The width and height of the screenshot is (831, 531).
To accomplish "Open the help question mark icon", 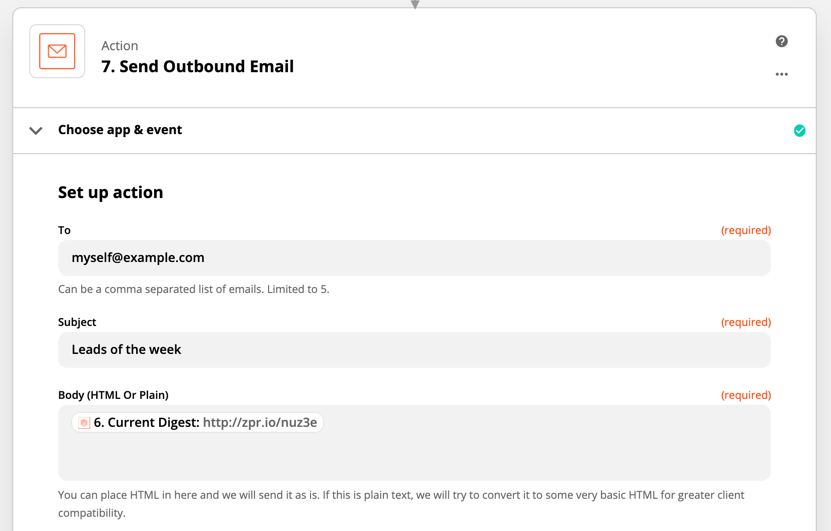I will pos(781,41).
